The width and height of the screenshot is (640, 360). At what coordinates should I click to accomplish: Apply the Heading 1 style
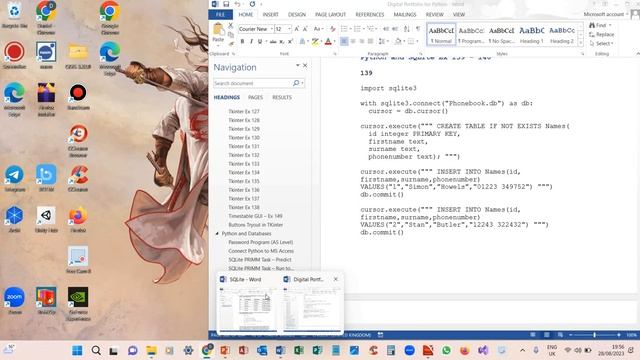(x=531, y=34)
